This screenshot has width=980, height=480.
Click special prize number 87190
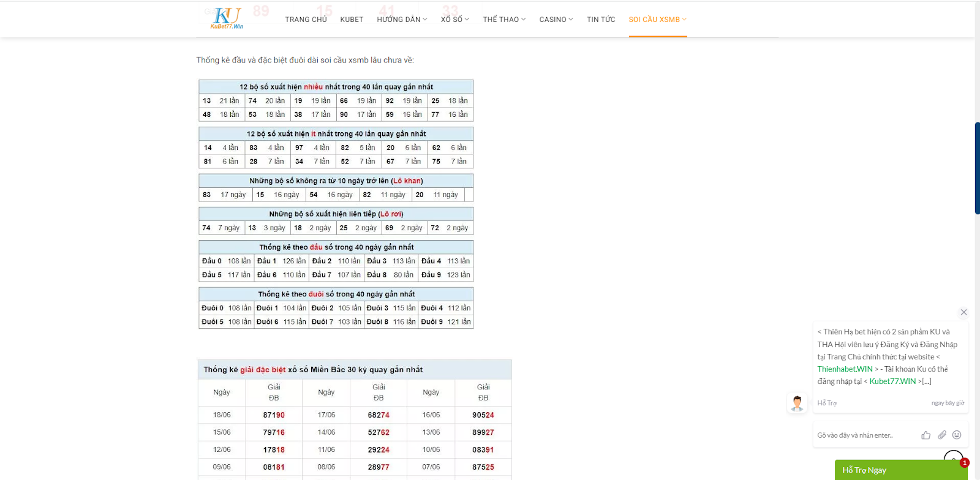pos(274,415)
